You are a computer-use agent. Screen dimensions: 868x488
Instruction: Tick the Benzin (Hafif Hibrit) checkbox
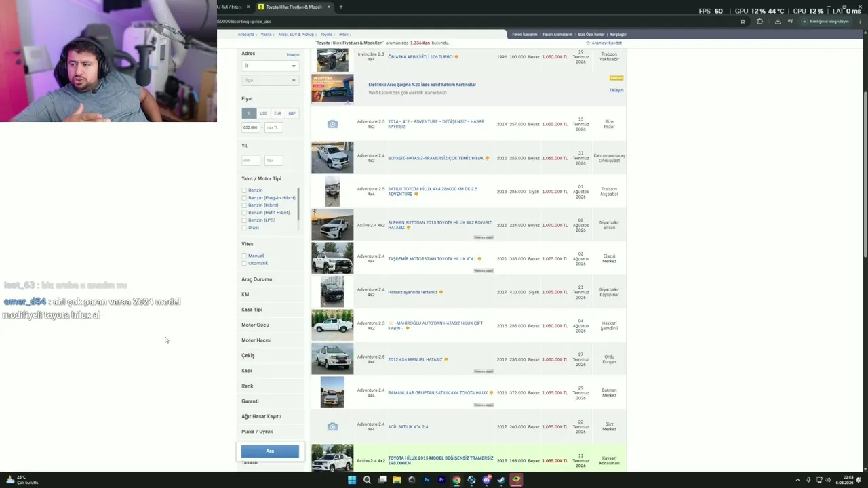(x=244, y=213)
